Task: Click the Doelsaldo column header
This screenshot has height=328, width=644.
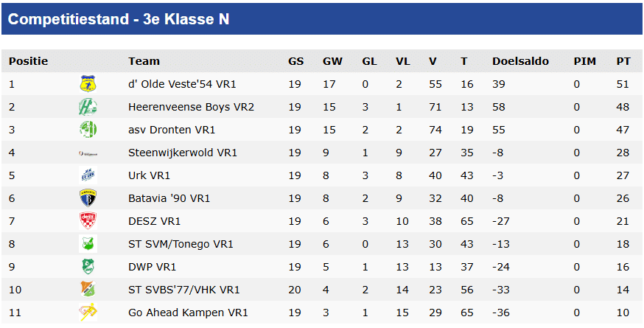Action: 520,61
